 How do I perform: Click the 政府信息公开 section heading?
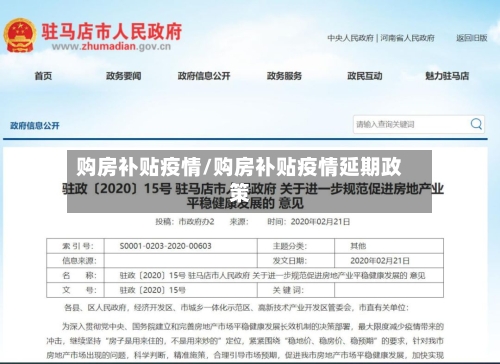tap(35, 126)
